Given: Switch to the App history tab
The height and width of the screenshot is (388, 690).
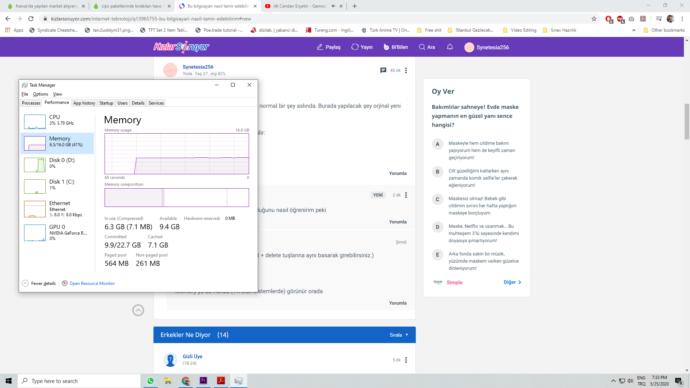Looking at the screenshot, I should (84, 103).
